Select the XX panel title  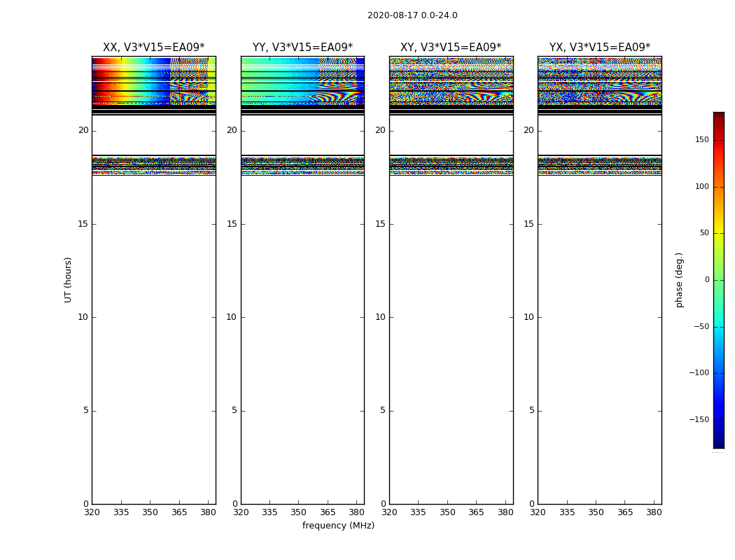(x=153, y=48)
